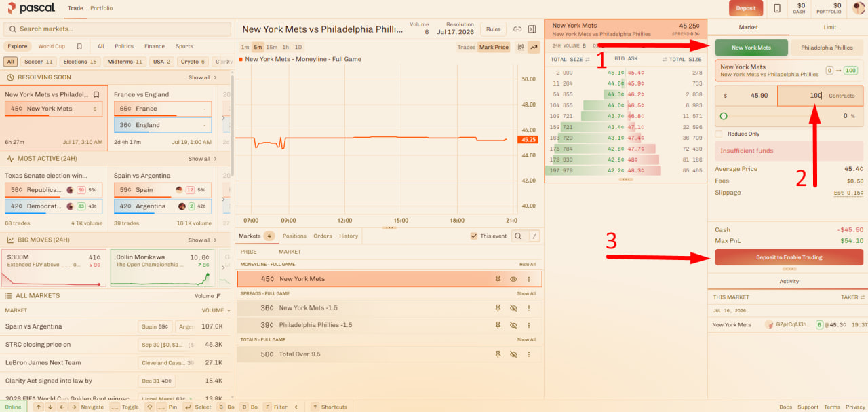Viewport: 868px width, 412px height.
Task: Collapse the side panel icon next to link
Action: pyautogui.click(x=532, y=29)
